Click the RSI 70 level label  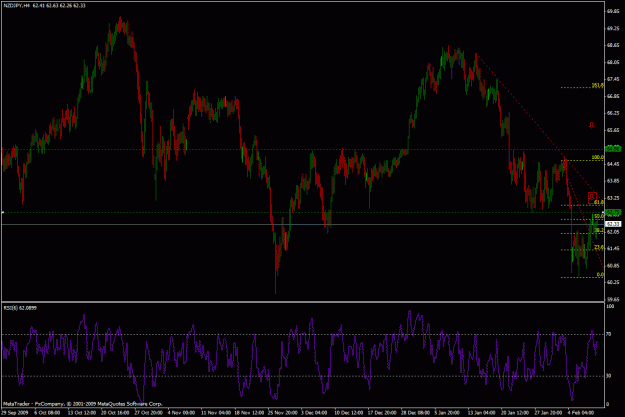[609, 334]
